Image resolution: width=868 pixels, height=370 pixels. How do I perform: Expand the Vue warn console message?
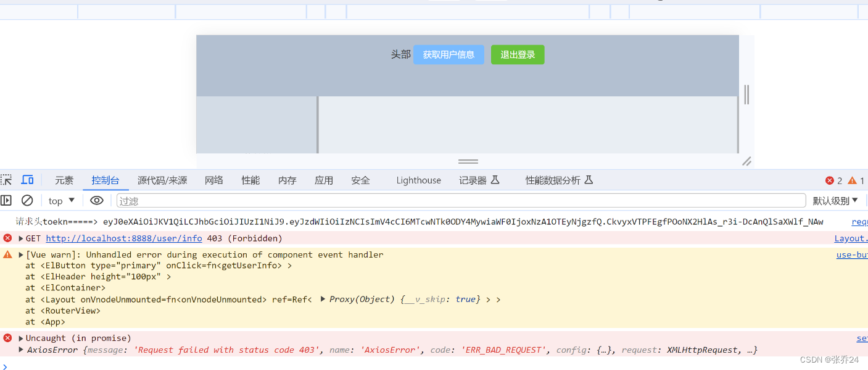pos(20,254)
